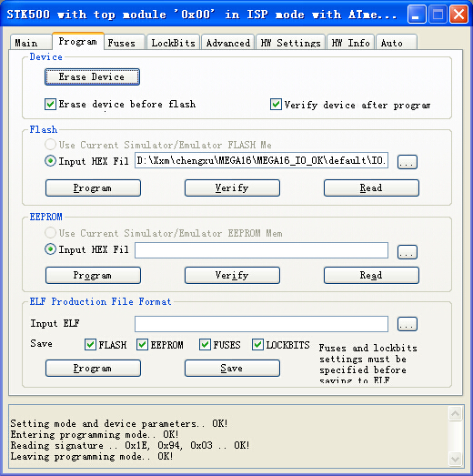The width and height of the screenshot is (473, 476).
Task: Click the Flash Program button
Action: click(x=93, y=187)
